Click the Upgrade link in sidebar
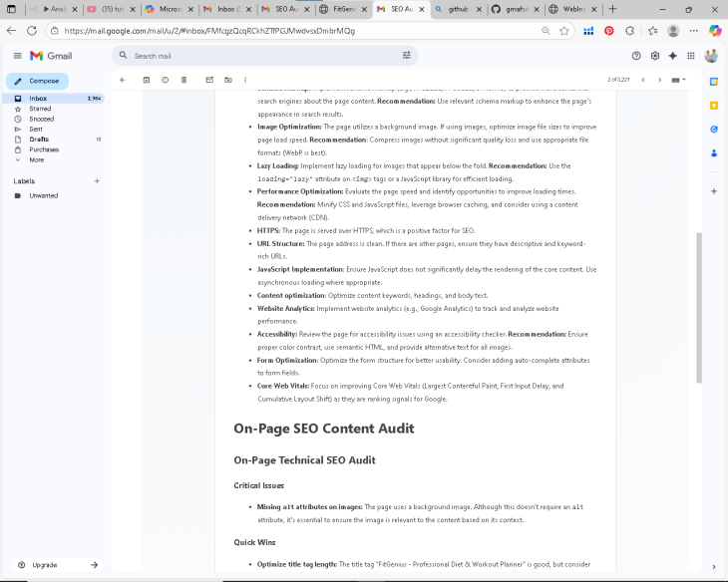Image resolution: width=728 pixels, height=582 pixels. (44, 565)
